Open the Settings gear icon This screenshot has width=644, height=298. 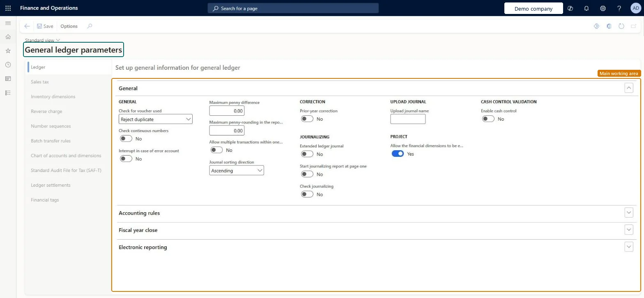603,8
